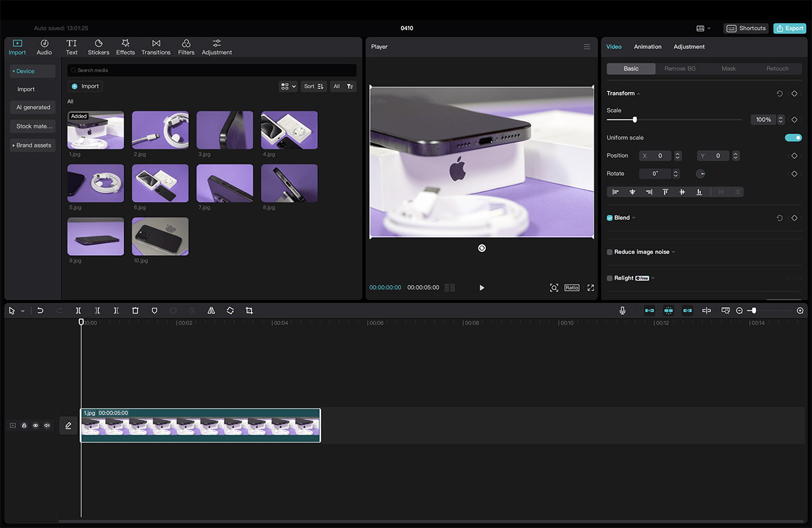Click the Rotate dial knob
Screen dimensions: 812x528
700,174
